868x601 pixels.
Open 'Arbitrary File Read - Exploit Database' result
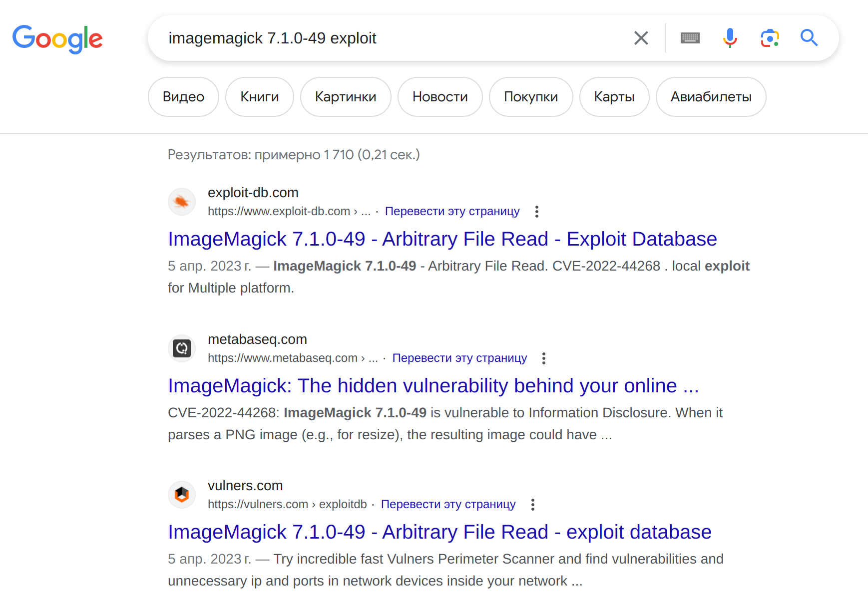(442, 239)
